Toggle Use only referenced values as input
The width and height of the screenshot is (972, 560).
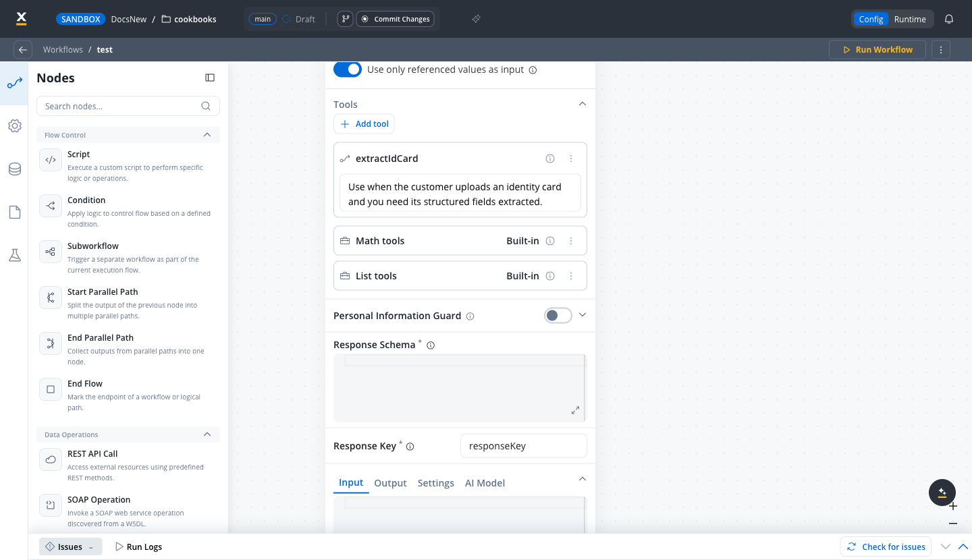pos(348,69)
